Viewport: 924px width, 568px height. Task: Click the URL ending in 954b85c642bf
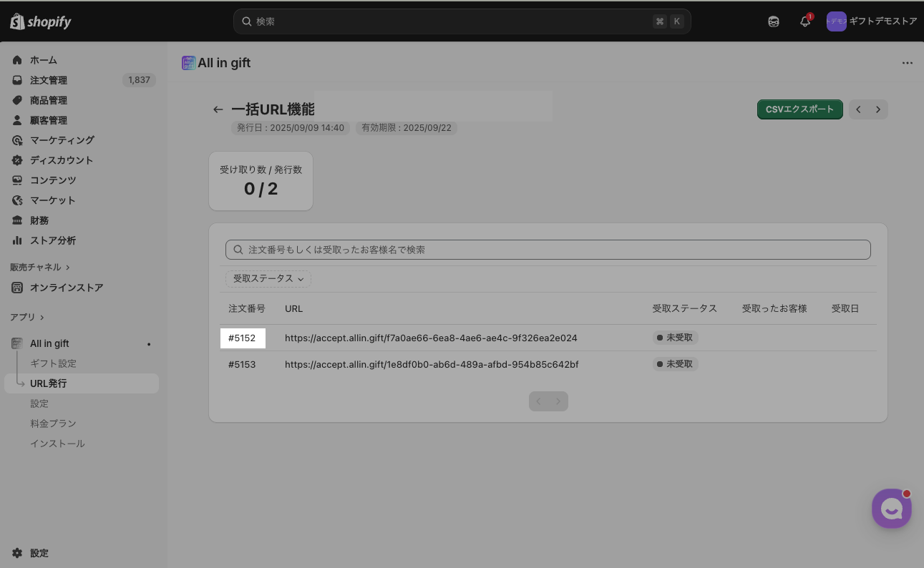[432, 364]
